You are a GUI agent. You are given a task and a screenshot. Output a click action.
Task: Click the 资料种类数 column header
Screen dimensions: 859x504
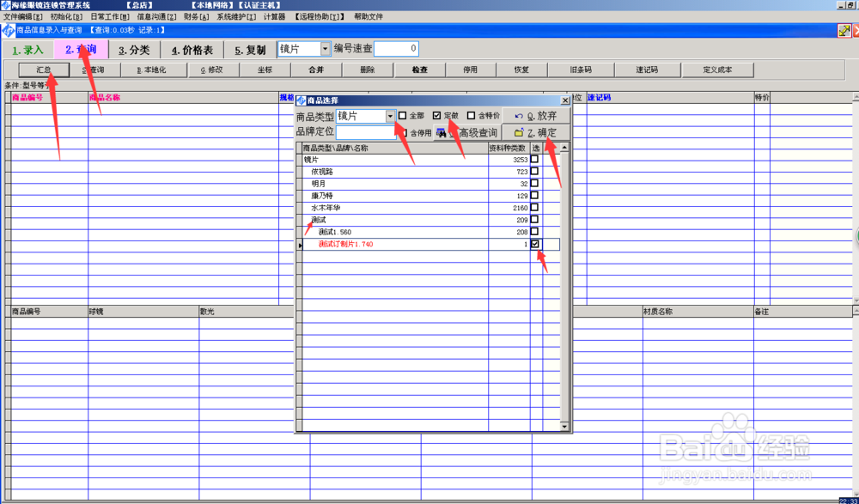tap(509, 148)
